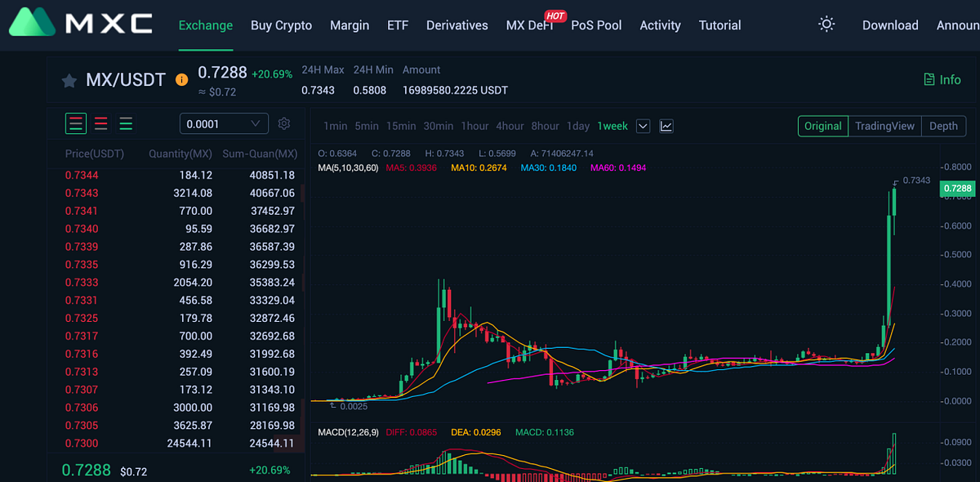This screenshot has width=980, height=482.
Task: Click sell order price 0.7325
Action: [82, 318]
